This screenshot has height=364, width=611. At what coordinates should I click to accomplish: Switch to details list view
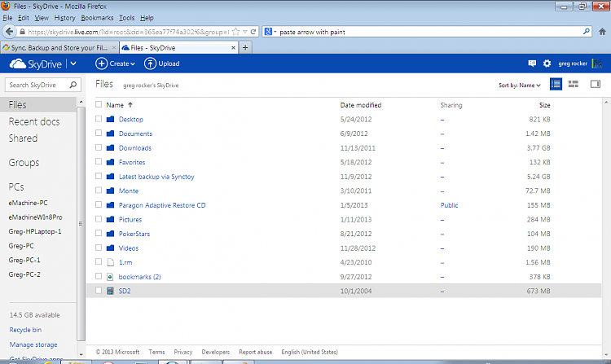[556, 84]
